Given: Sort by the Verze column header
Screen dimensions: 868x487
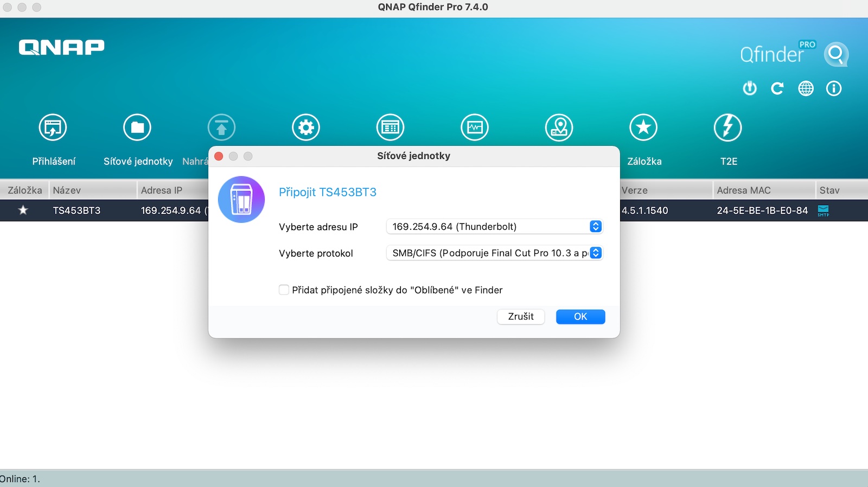Looking at the screenshot, I should tap(666, 190).
